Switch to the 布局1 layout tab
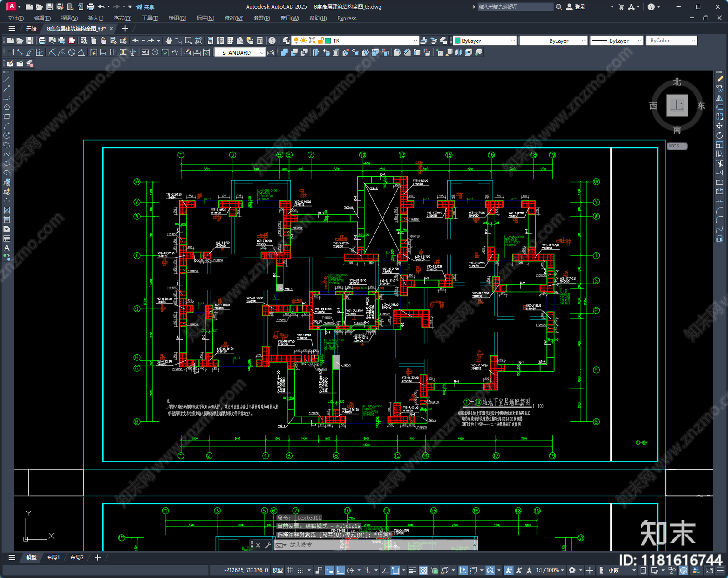Screen dimensions: 728x578 coord(53,558)
